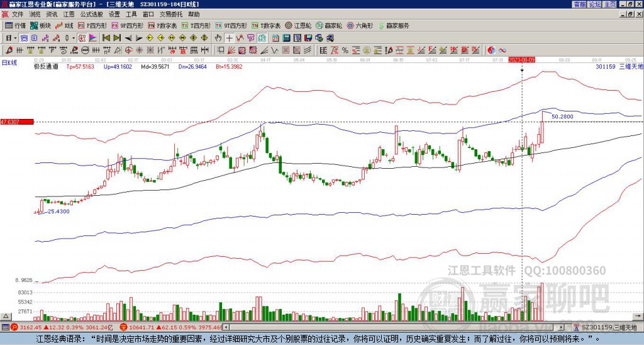Click the 极反通道 indicator name
This screenshot has width=644, height=345.
[x=45, y=66]
